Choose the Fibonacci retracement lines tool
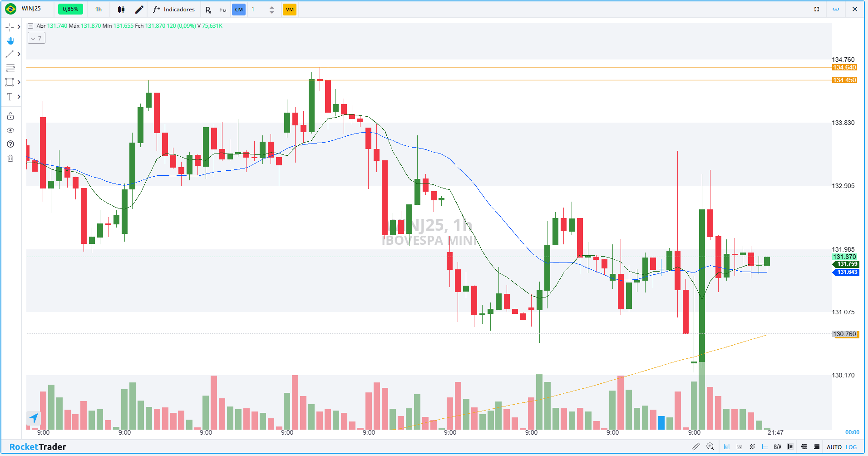Screen dimensions: 868x456 coord(10,68)
